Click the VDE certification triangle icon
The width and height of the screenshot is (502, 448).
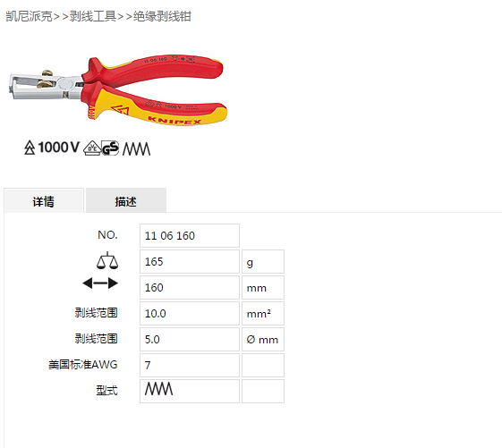pyautogui.click(x=92, y=148)
